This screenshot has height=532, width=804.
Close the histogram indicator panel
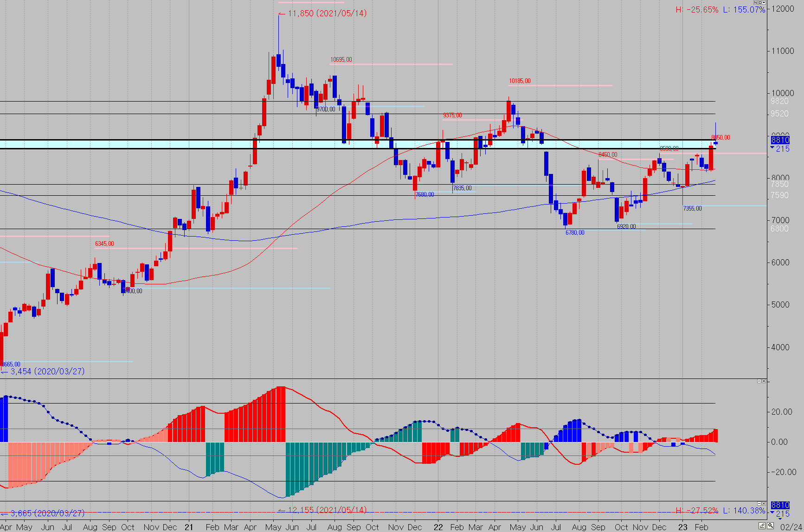(x=764, y=381)
